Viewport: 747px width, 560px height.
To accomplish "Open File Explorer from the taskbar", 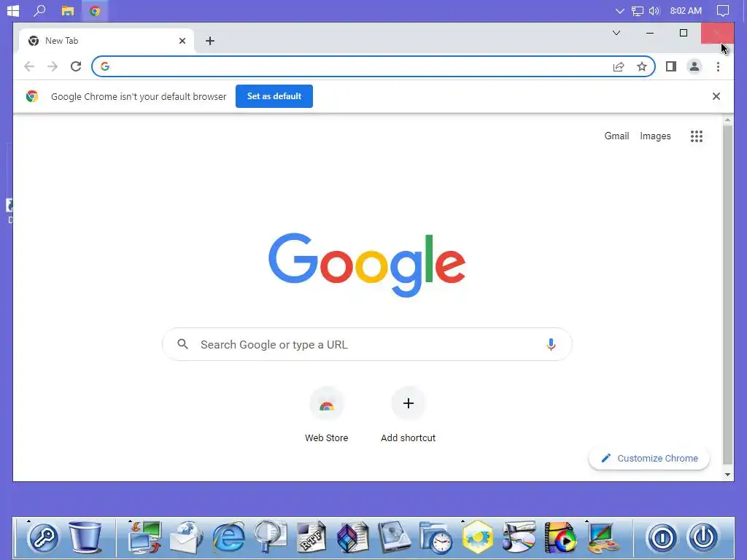I will point(68,10).
